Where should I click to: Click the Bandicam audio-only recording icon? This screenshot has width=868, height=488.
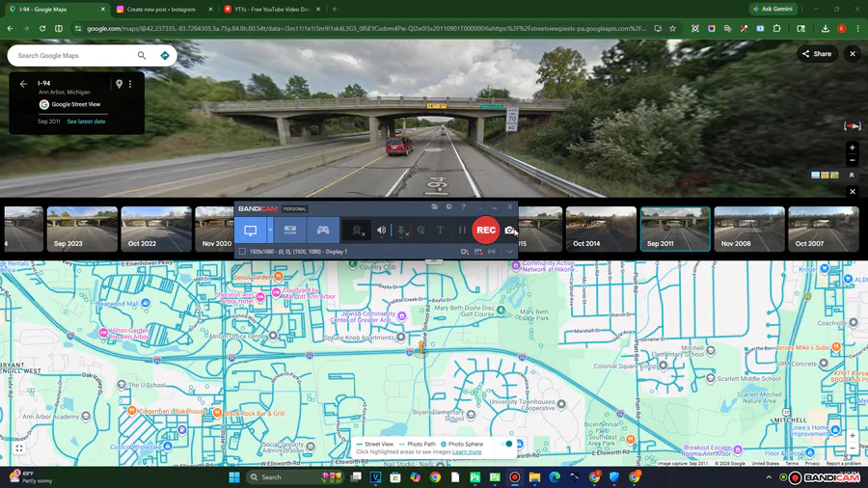[x=492, y=252]
